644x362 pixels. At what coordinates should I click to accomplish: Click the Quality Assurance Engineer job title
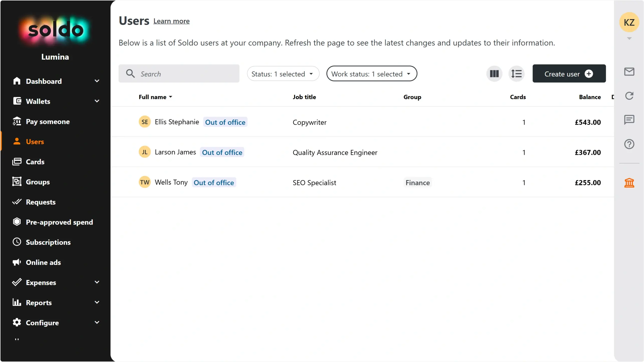(335, 153)
